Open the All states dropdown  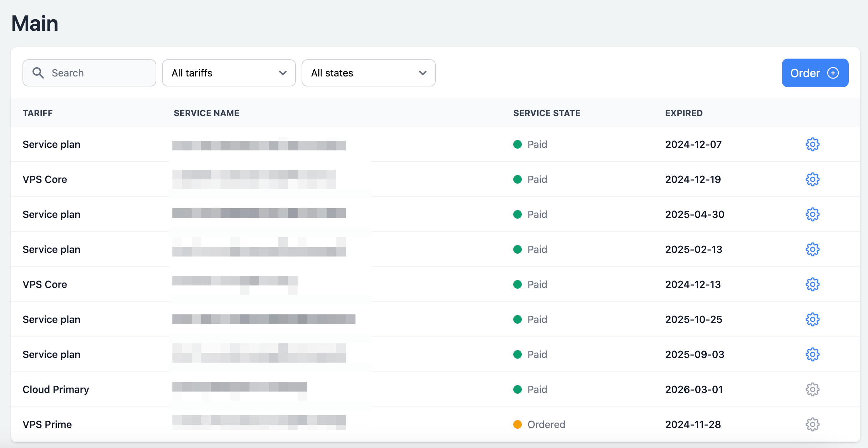click(x=368, y=73)
